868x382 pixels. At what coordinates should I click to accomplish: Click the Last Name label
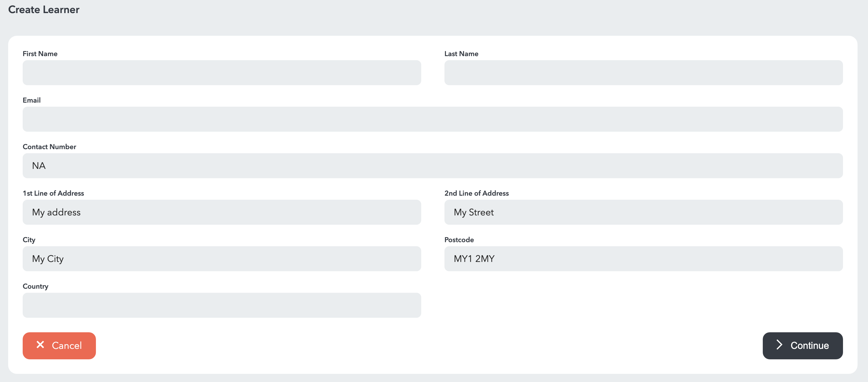(461, 53)
